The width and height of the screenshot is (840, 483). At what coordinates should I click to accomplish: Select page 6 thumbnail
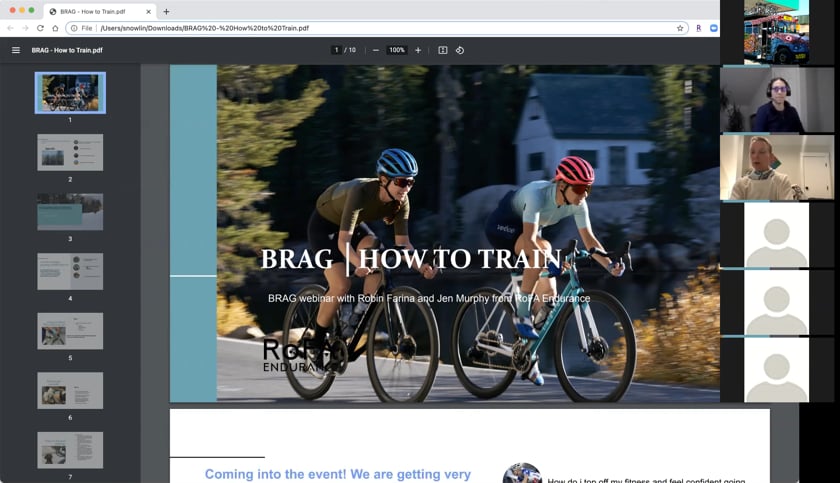point(70,390)
